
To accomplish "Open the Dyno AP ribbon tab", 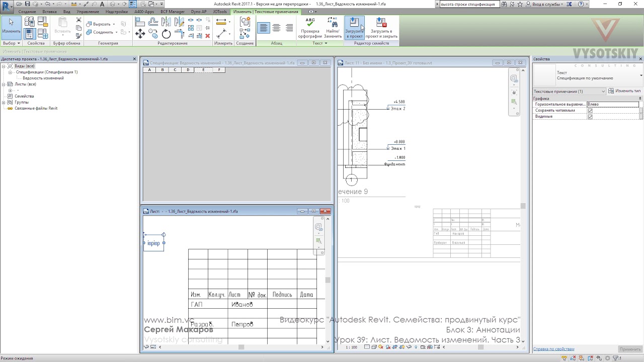I will pyautogui.click(x=199, y=12).
